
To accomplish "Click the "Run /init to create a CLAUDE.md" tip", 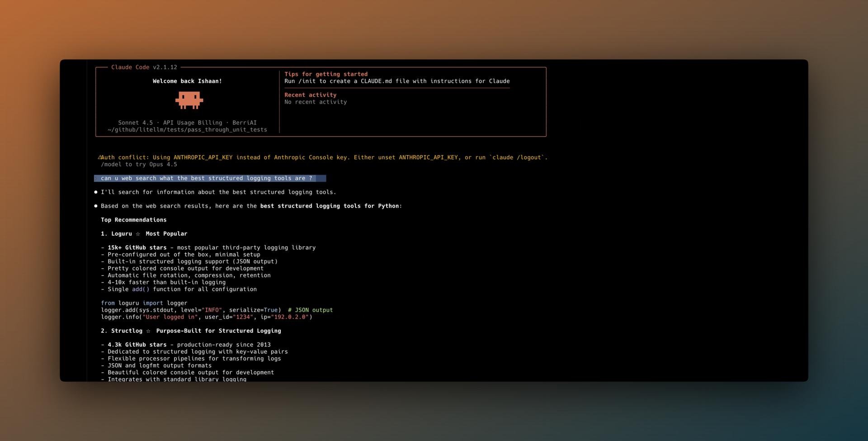I will point(396,81).
